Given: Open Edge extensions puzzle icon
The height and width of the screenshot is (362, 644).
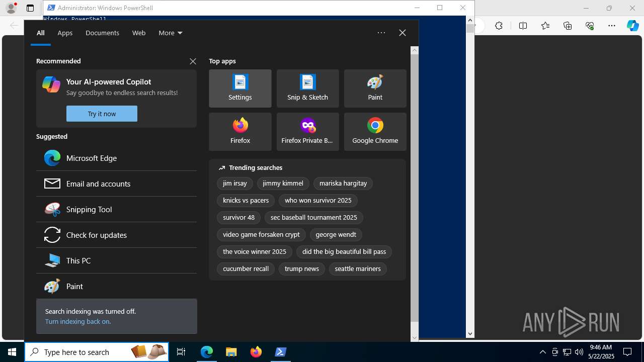Looking at the screenshot, I should [x=499, y=26].
